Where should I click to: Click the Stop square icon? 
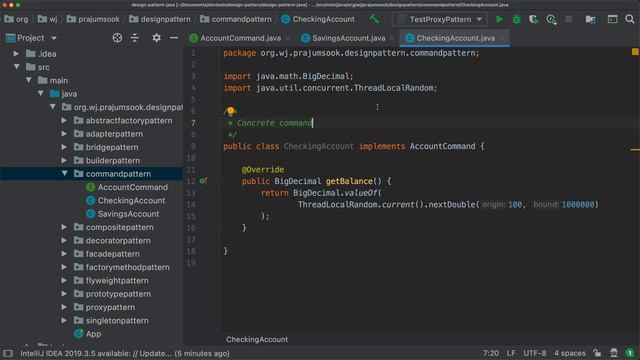click(x=569, y=19)
